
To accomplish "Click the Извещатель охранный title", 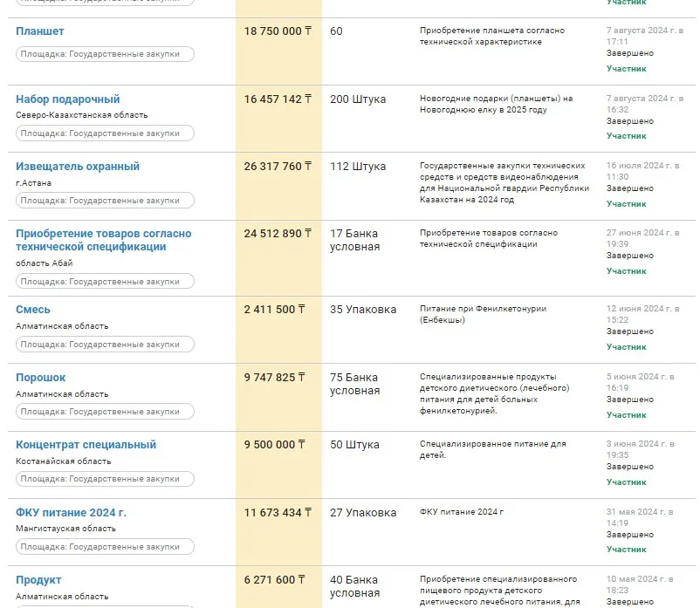I will pyautogui.click(x=78, y=167).
